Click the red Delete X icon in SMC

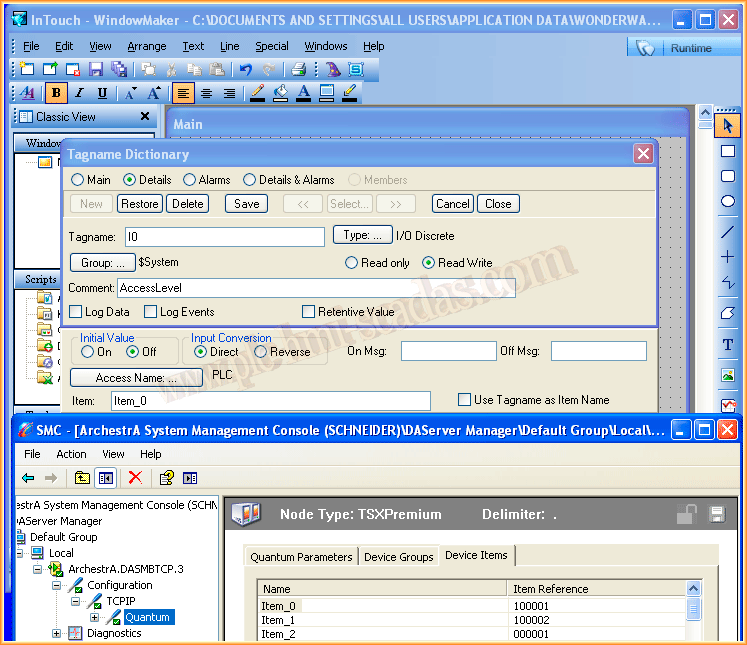tap(135, 478)
